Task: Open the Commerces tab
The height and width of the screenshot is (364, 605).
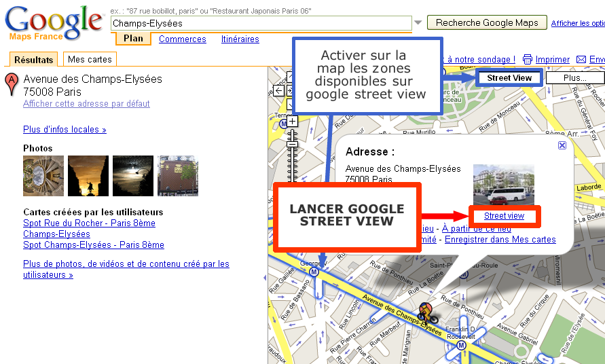Action: (x=183, y=39)
